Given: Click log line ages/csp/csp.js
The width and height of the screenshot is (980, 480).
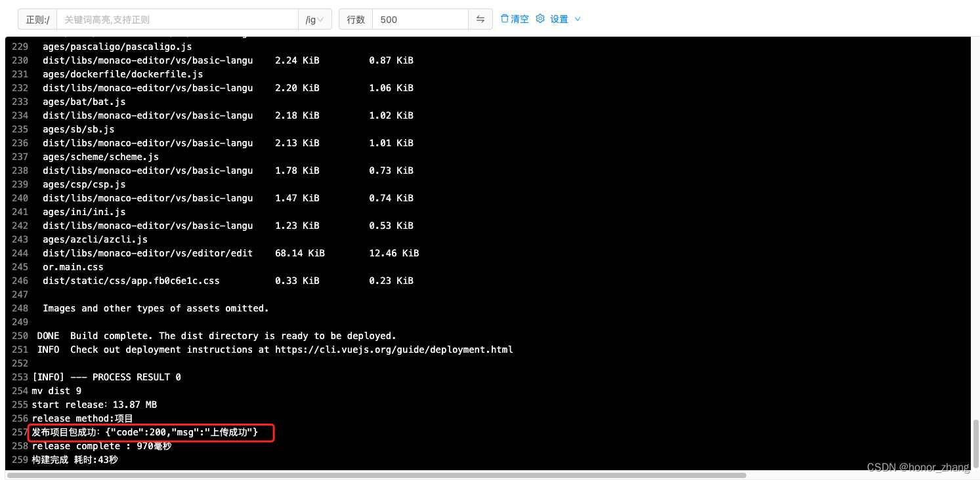Looking at the screenshot, I should [x=84, y=184].
